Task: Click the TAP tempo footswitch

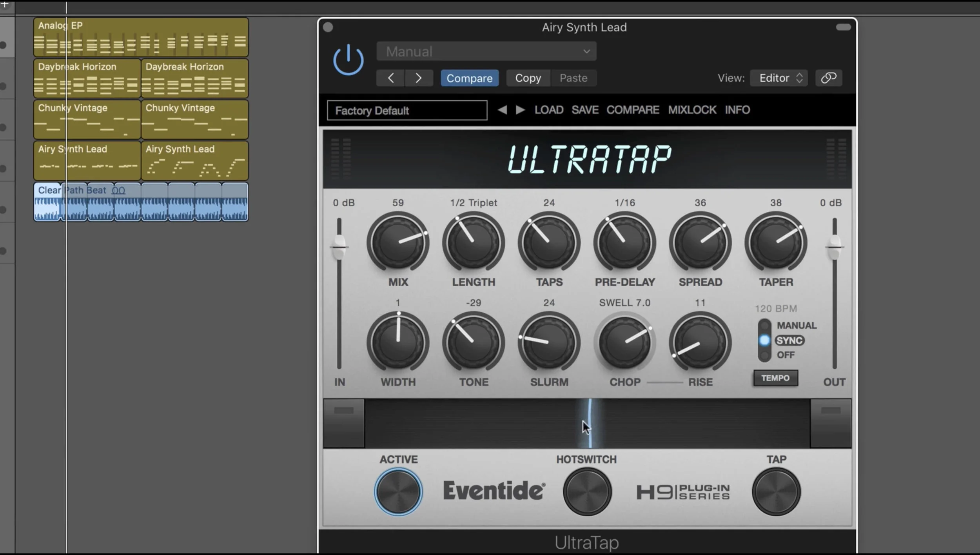Action: (x=776, y=491)
